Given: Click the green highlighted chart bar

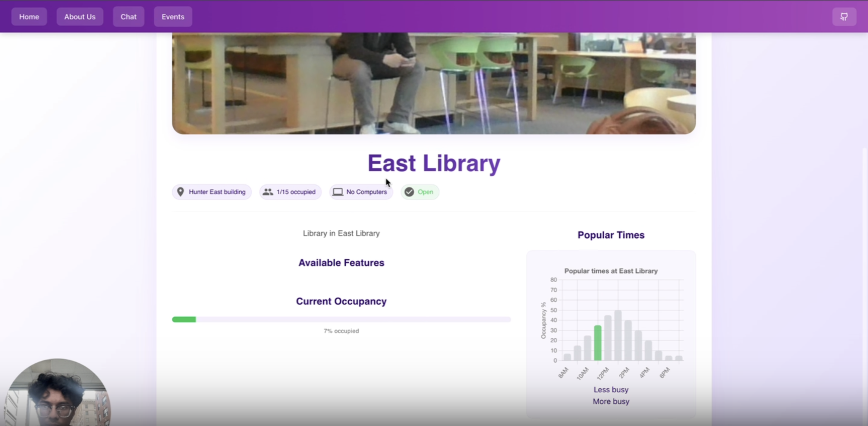Looking at the screenshot, I should [597, 343].
